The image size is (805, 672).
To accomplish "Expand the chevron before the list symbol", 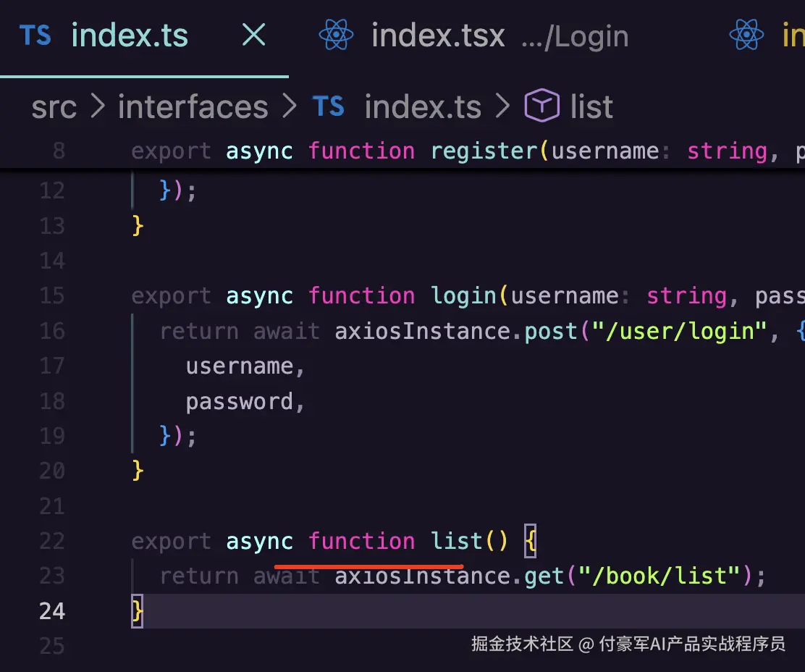I will pyautogui.click(x=502, y=106).
